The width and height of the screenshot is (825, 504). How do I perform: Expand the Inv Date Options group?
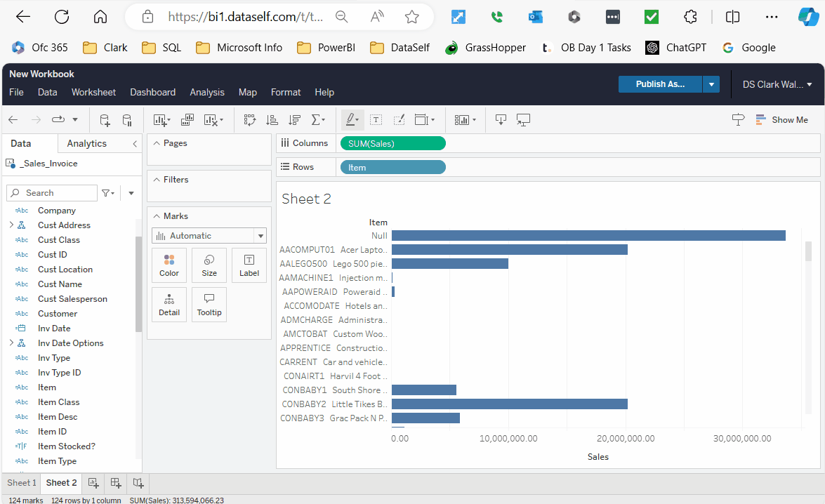click(11, 343)
